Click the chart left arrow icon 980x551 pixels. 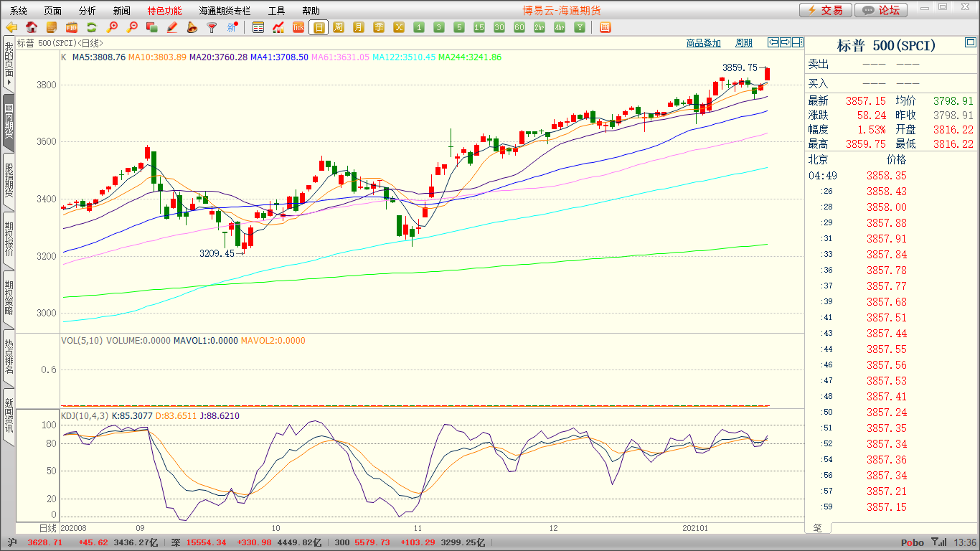[773, 42]
